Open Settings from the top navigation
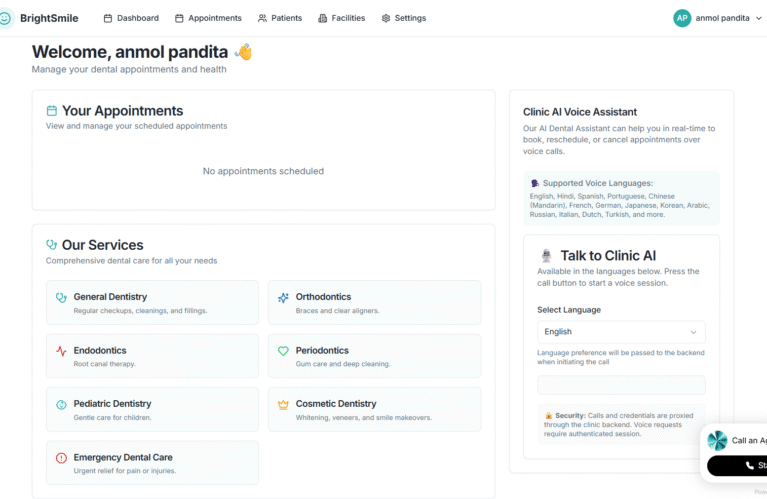Image resolution: width=767 pixels, height=499 pixels. 403,18
